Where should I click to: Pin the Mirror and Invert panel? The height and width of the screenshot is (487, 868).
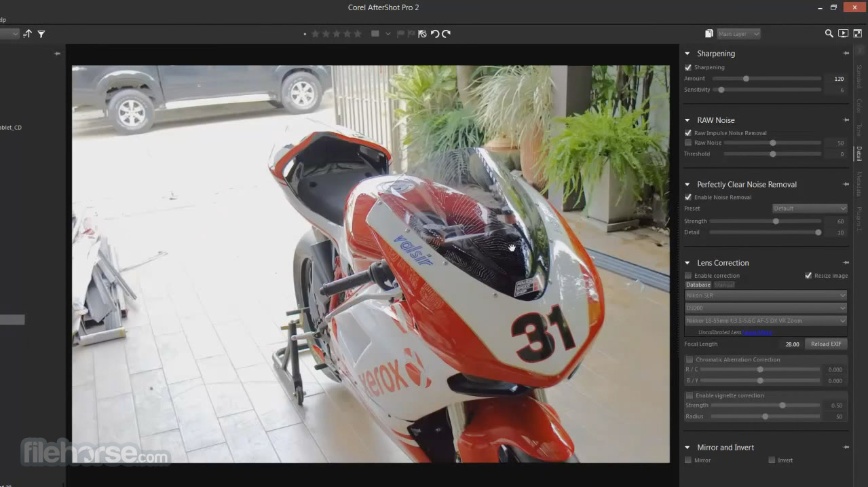pyautogui.click(x=846, y=447)
